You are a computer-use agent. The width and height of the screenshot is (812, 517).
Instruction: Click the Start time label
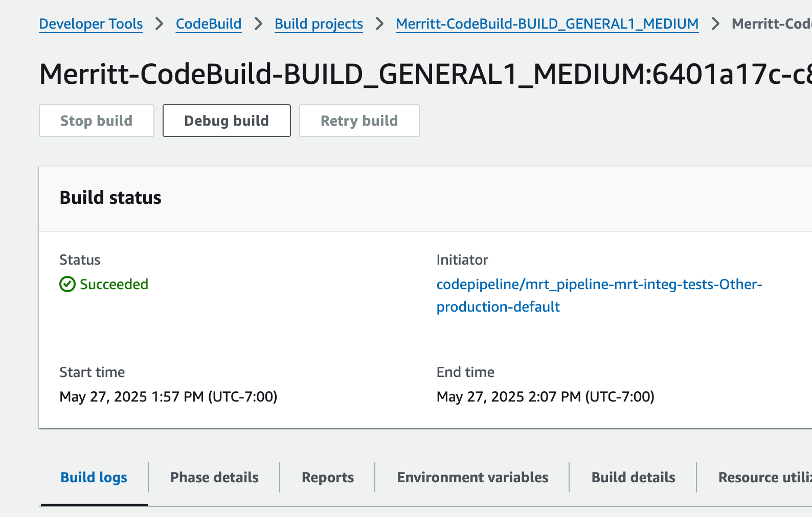92,372
